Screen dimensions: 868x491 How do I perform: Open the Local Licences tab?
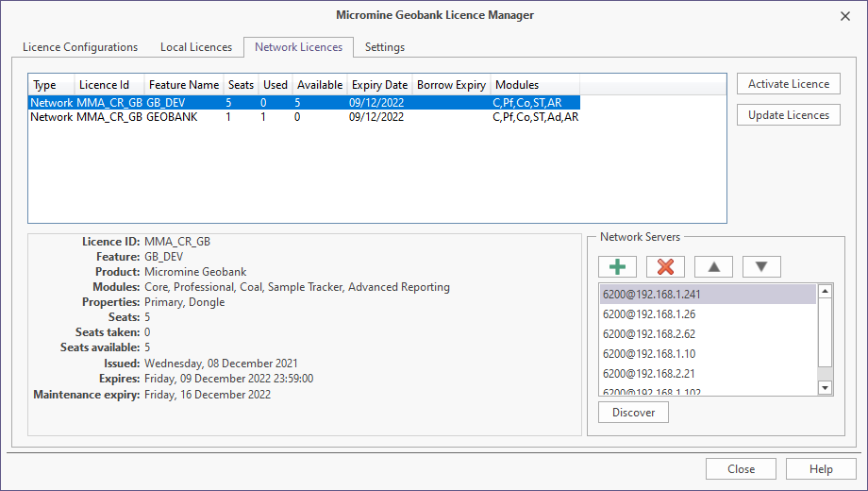196,47
